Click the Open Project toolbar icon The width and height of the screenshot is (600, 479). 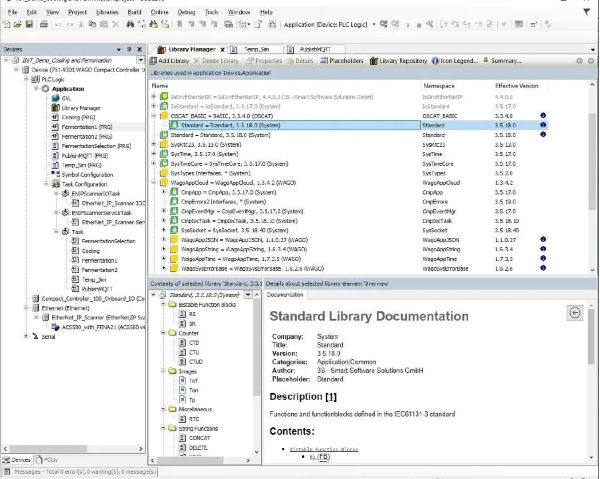coord(17,24)
